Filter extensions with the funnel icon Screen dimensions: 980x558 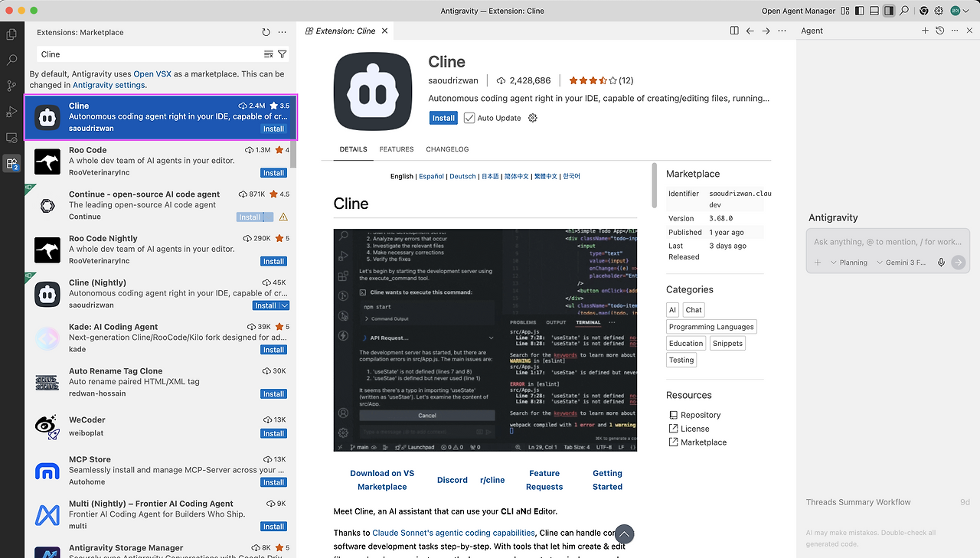[x=283, y=54]
